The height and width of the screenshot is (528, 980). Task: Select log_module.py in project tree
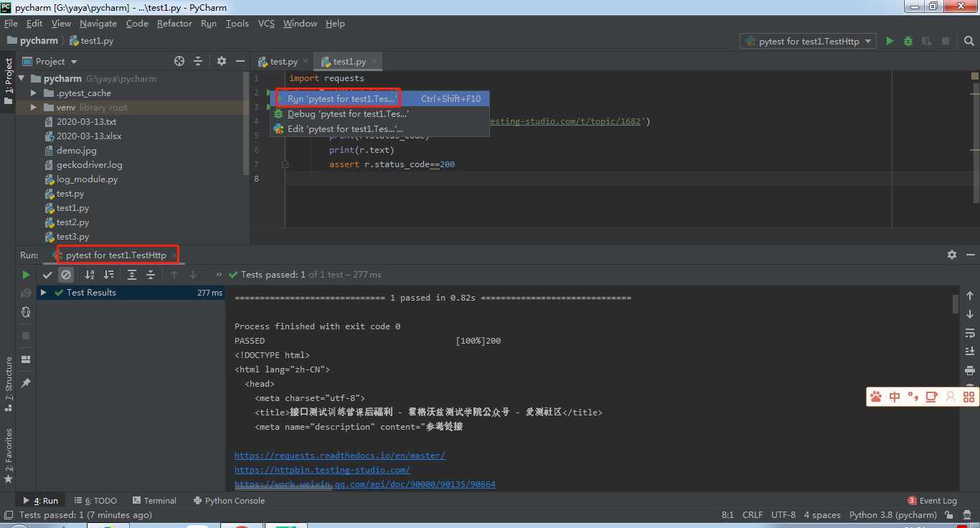(x=87, y=179)
